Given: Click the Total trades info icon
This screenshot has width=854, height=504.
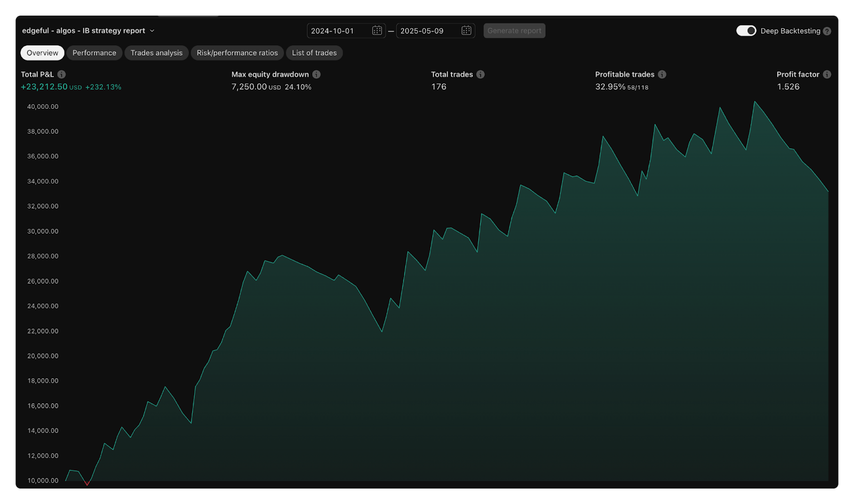Looking at the screenshot, I should point(480,75).
